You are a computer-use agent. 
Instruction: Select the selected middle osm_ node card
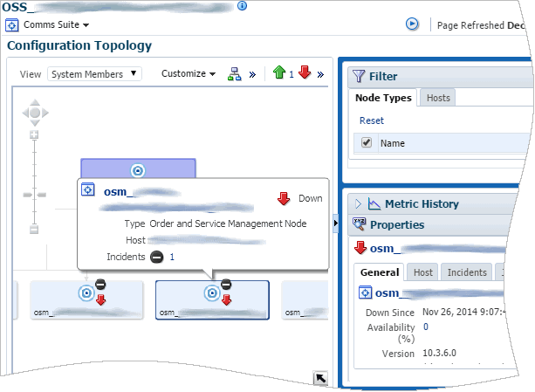[x=212, y=300]
